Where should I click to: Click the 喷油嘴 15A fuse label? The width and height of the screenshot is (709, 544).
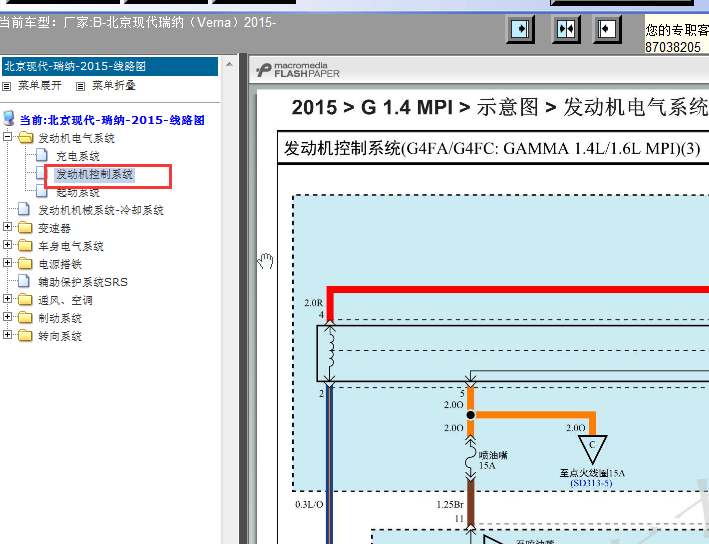tap(493, 460)
